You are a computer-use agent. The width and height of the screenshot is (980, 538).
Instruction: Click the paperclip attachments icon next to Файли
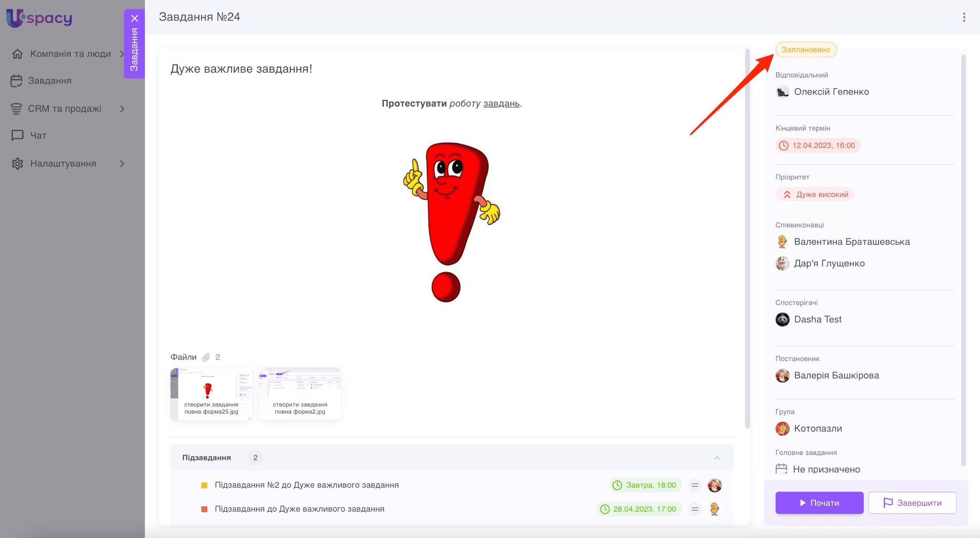206,357
